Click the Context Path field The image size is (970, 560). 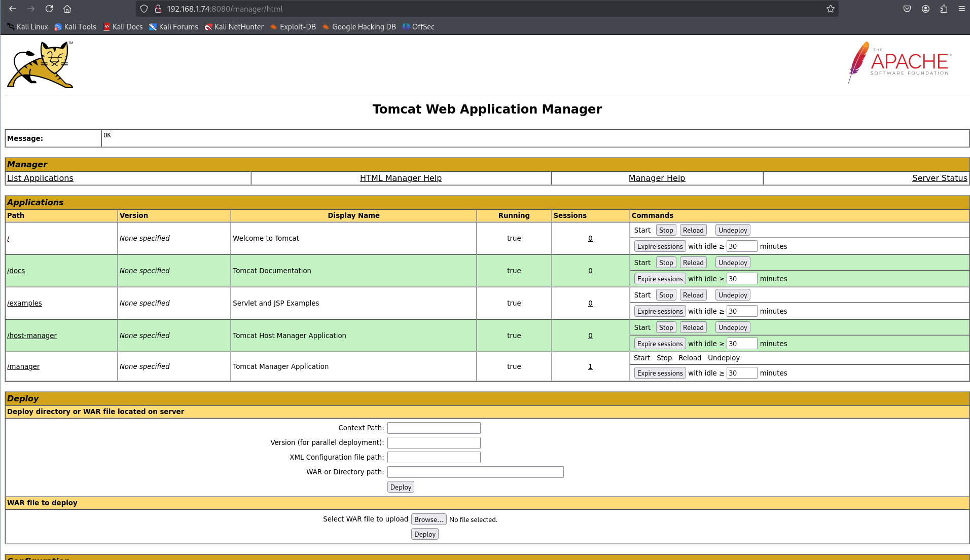[434, 428]
